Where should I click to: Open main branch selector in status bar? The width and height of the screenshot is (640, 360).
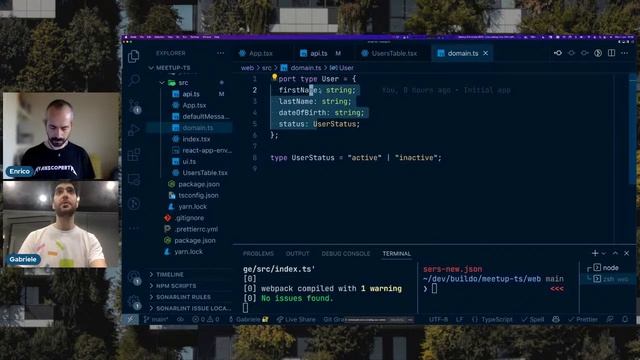(x=156, y=320)
